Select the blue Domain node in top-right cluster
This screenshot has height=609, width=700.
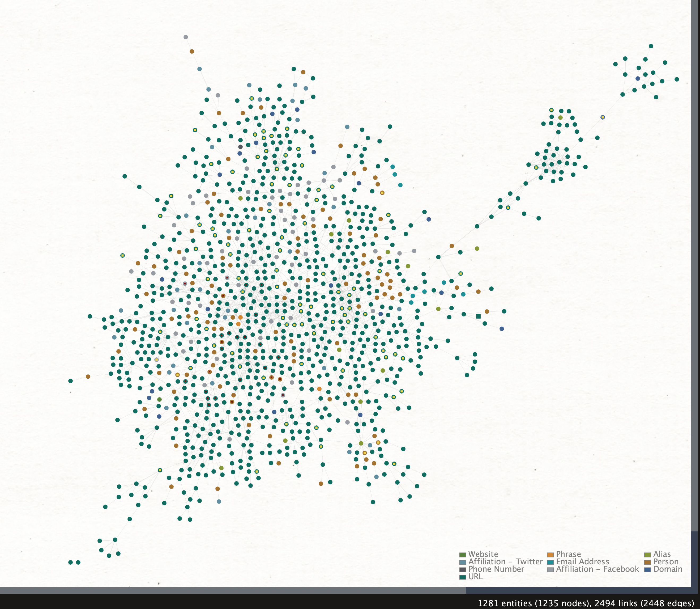638,78
